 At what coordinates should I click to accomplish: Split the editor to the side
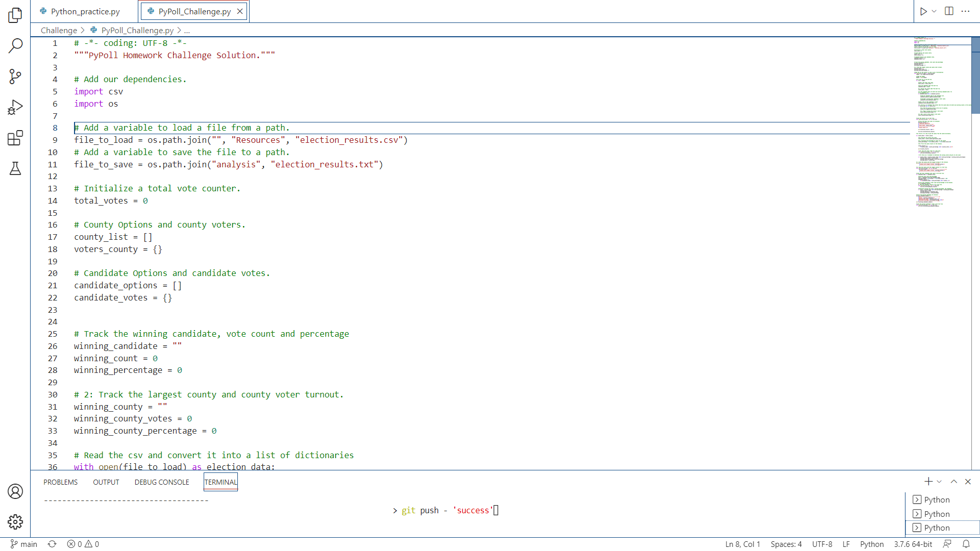[949, 11]
